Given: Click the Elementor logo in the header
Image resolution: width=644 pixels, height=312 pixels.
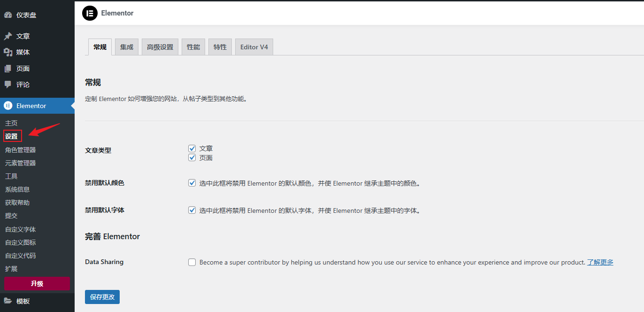Looking at the screenshot, I should pos(90,13).
